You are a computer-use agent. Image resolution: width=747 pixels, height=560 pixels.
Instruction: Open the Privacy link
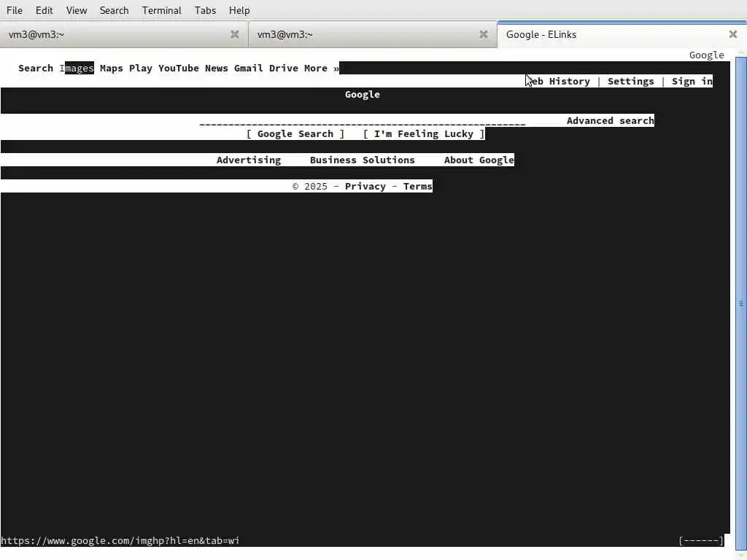click(365, 186)
